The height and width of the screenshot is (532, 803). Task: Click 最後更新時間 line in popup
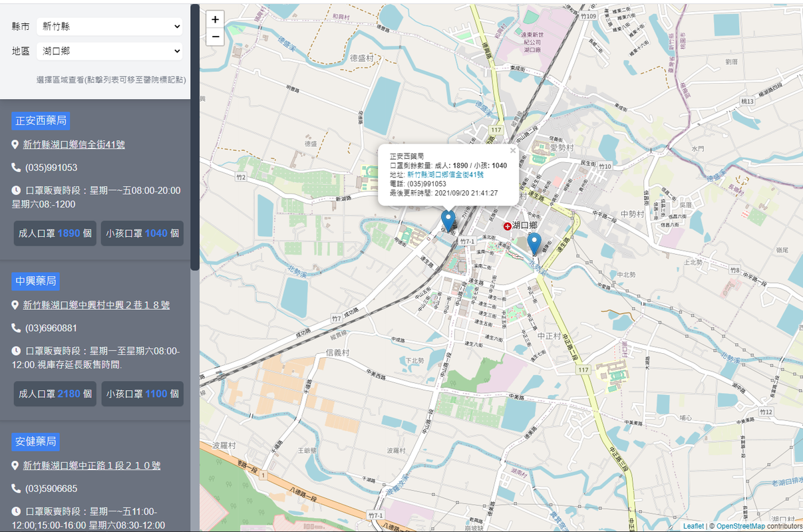444,193
